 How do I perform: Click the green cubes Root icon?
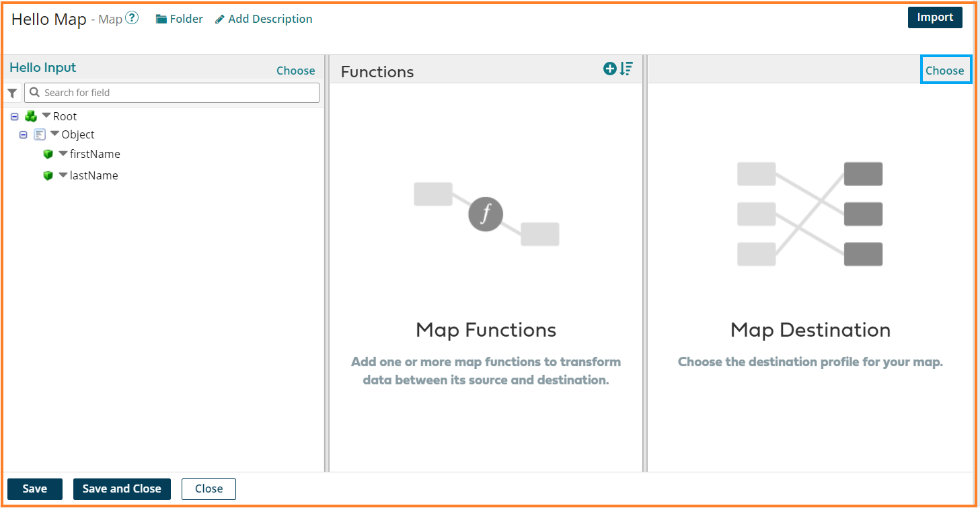click(x=31, y=116)
